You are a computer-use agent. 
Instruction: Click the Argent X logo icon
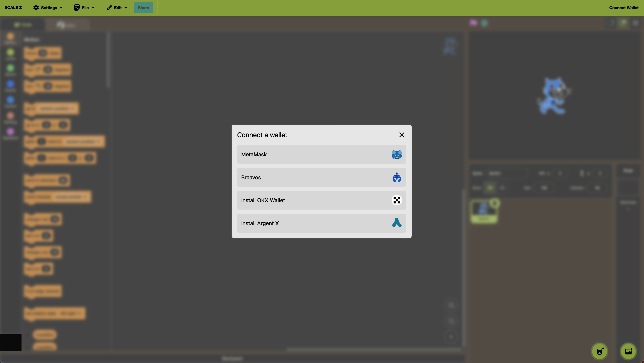tap(396, 223)
